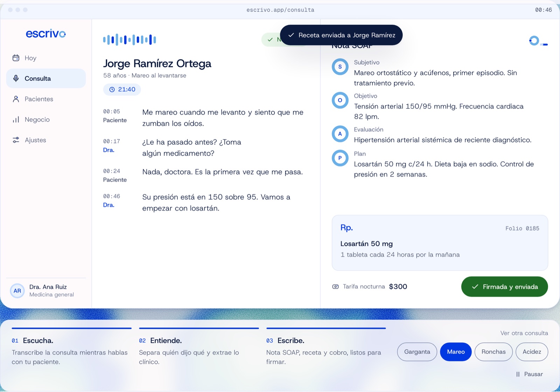560x392 pixels.
Task: Click the Plan P badge
Action: coord(340,158)
